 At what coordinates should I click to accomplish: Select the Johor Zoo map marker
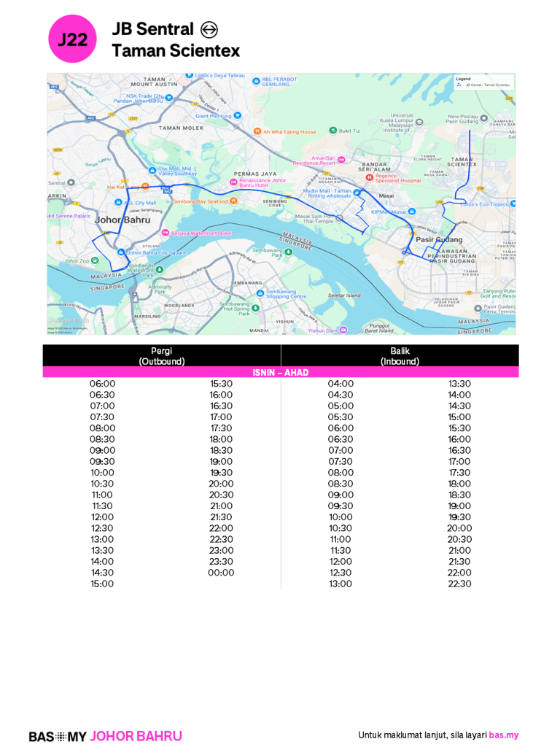coord(94,260)
